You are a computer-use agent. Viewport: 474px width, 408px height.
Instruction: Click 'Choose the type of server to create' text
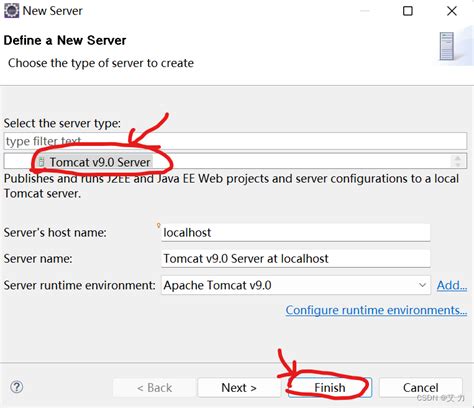click(x=101, y=63)
